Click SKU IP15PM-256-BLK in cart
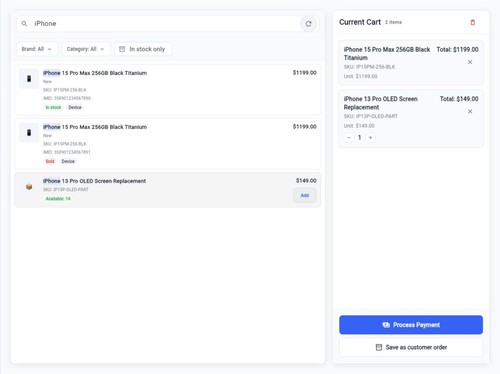Image resolution: width=500 pixels, height=374 pixels. [369, 67]
